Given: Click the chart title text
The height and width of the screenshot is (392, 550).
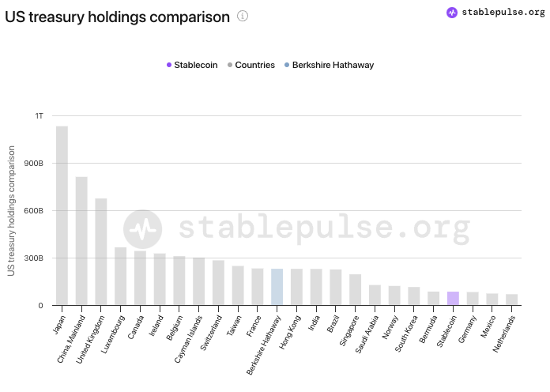Looking at the screenshot, I should 118,17.
